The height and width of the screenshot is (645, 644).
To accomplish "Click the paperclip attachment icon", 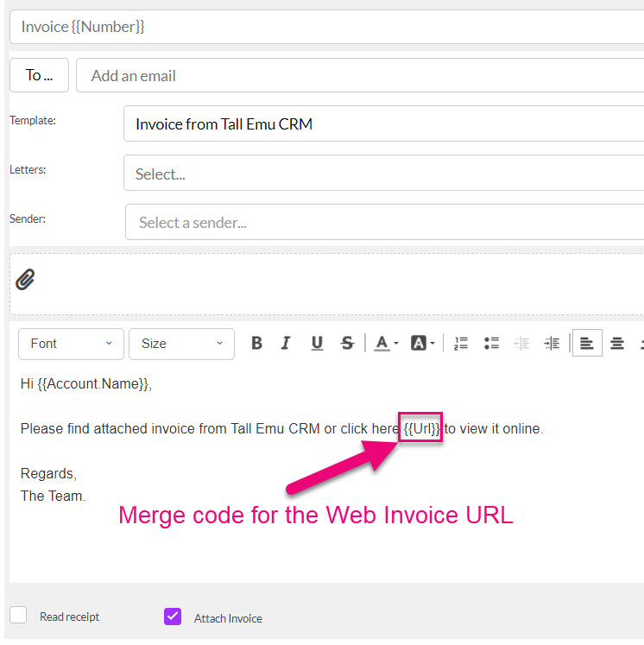I will click(x=25, y=280).
